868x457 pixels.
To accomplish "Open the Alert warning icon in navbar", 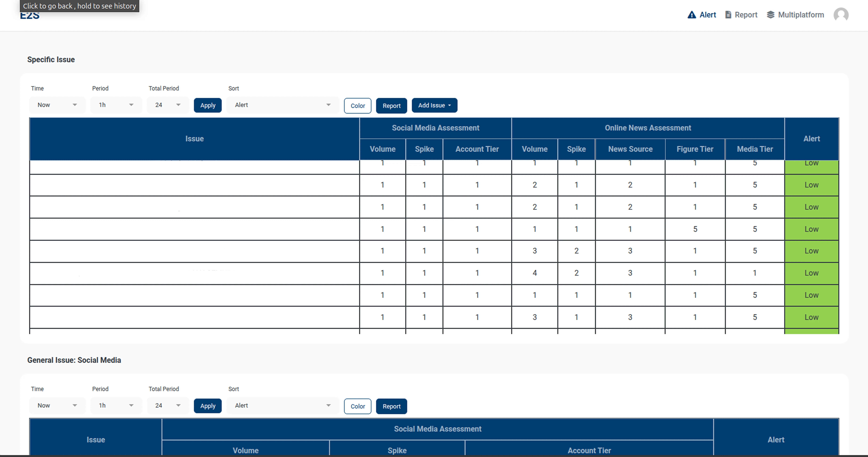I will (x=692, y=15).
